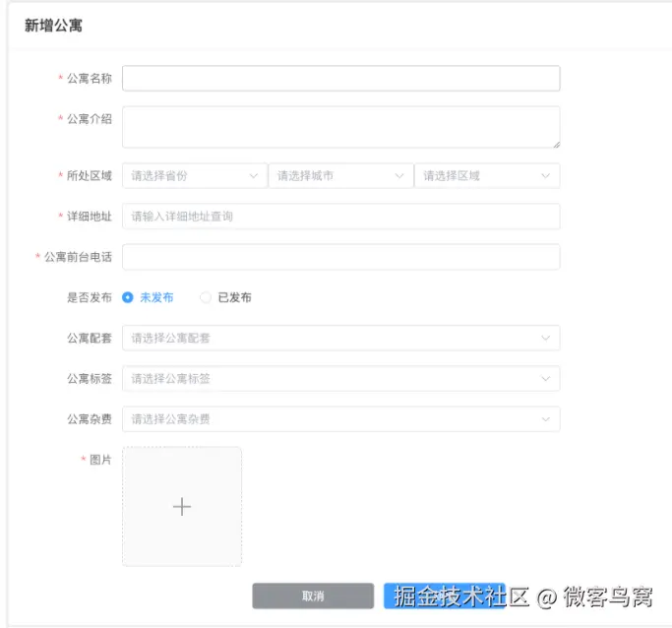The height and width of the screenshot is (628, 672).
Task: Click the 新增公寓 dialog title
Action: (x=53, y=26)
